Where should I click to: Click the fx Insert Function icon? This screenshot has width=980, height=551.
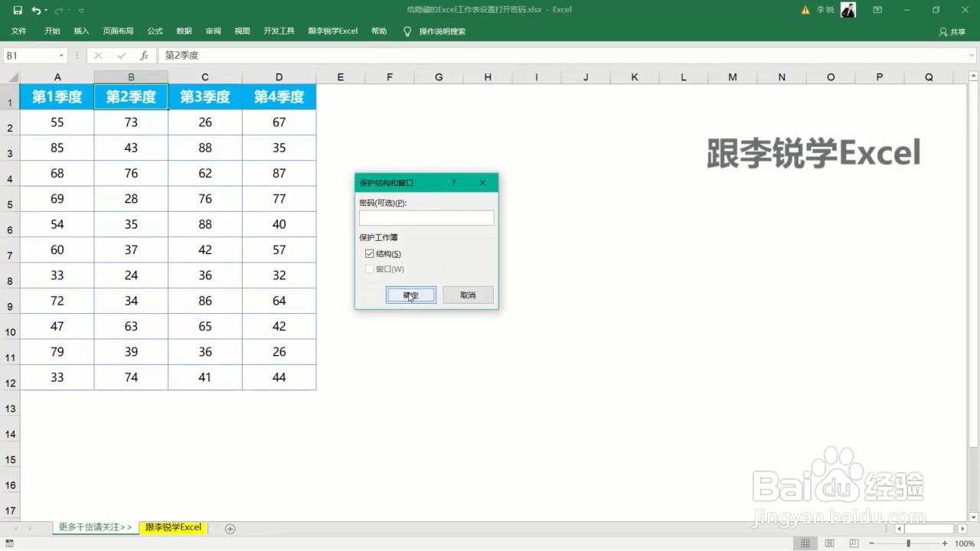coord(144,56)
